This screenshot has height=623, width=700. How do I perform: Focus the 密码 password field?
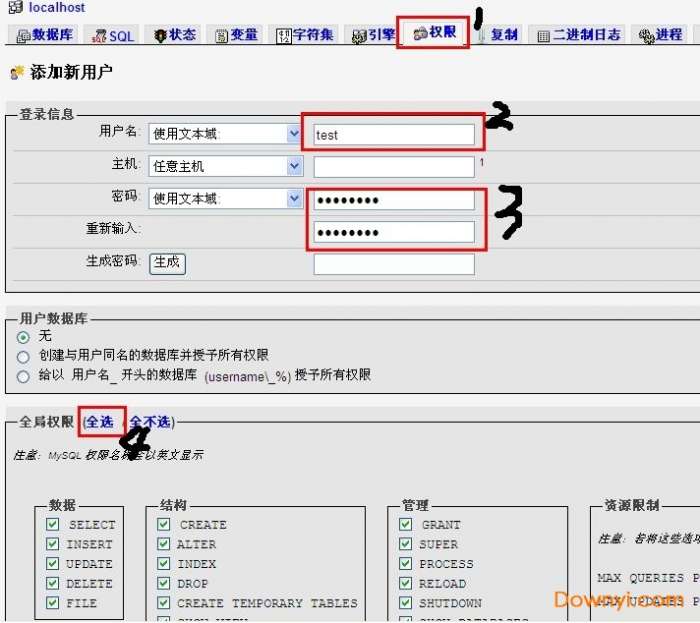(x=394, y=200)
